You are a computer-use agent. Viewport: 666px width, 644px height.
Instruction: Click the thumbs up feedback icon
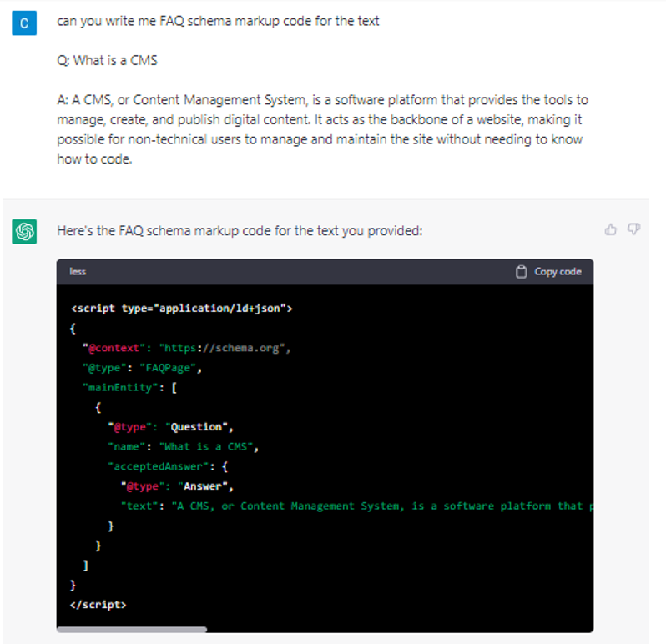pos(610,229)
